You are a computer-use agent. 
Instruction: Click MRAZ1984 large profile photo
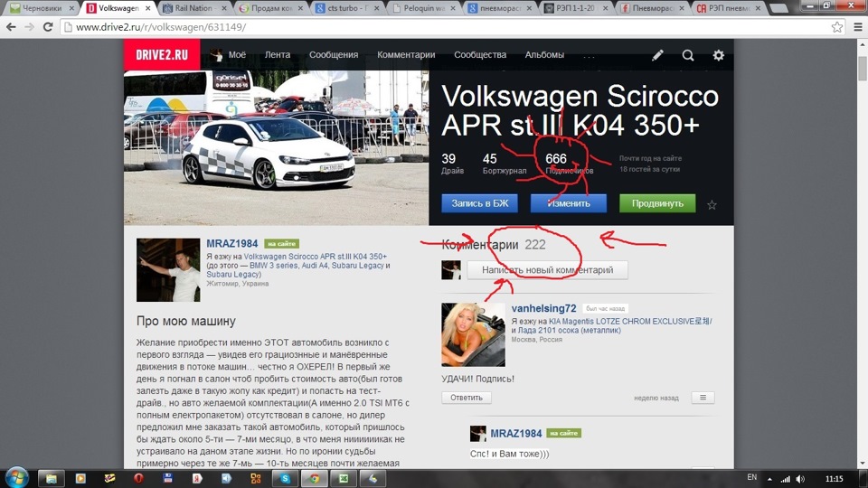tap(168, 270)
